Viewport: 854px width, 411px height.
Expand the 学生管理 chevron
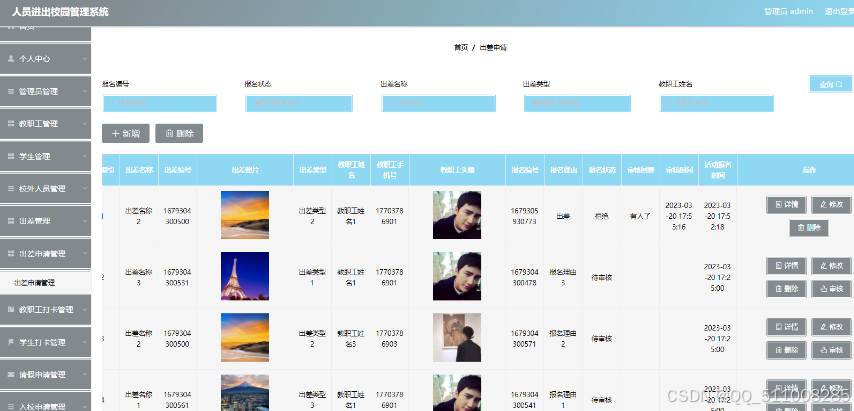[x=84, y=156]
